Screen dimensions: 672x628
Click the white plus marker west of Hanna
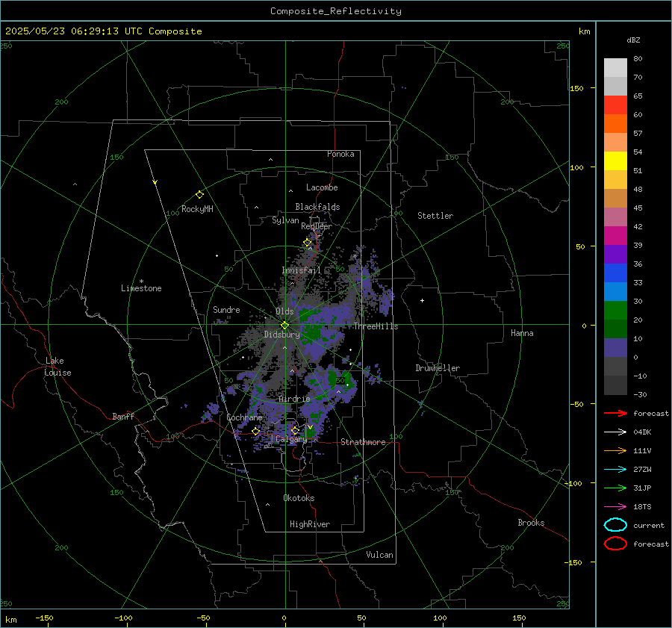(x=422, y=300)
